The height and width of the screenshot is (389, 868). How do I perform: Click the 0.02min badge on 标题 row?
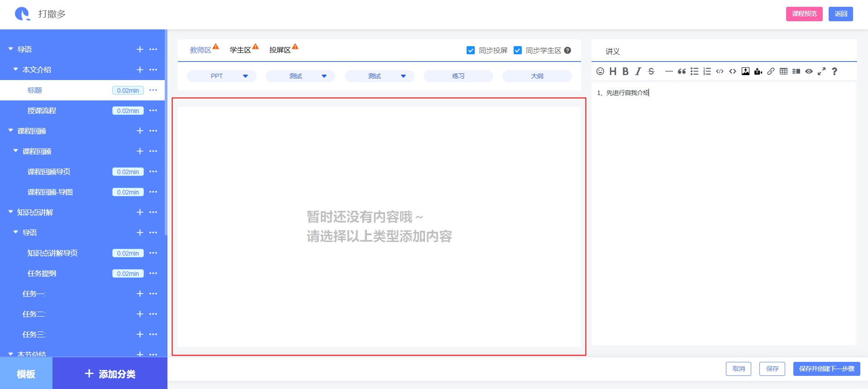coord(128,90)
